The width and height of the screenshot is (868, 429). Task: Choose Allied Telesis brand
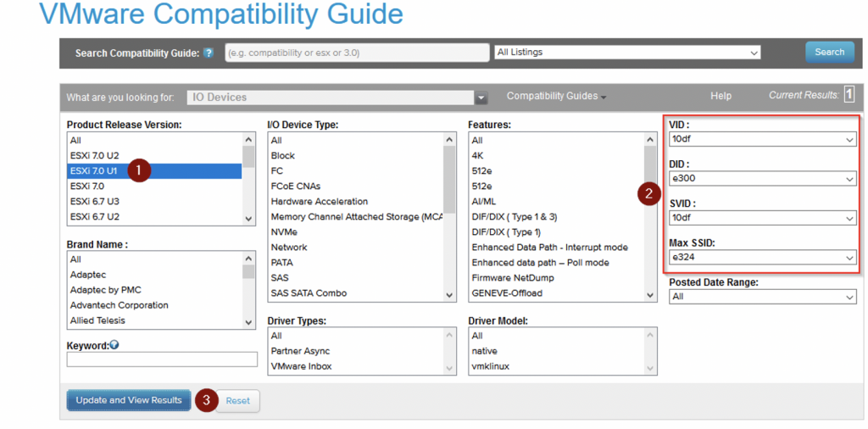(x=154, y=320)
